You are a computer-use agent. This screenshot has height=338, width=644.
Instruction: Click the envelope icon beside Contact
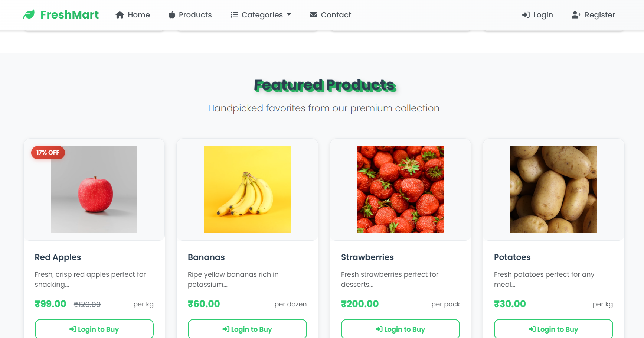coord(313,14)
